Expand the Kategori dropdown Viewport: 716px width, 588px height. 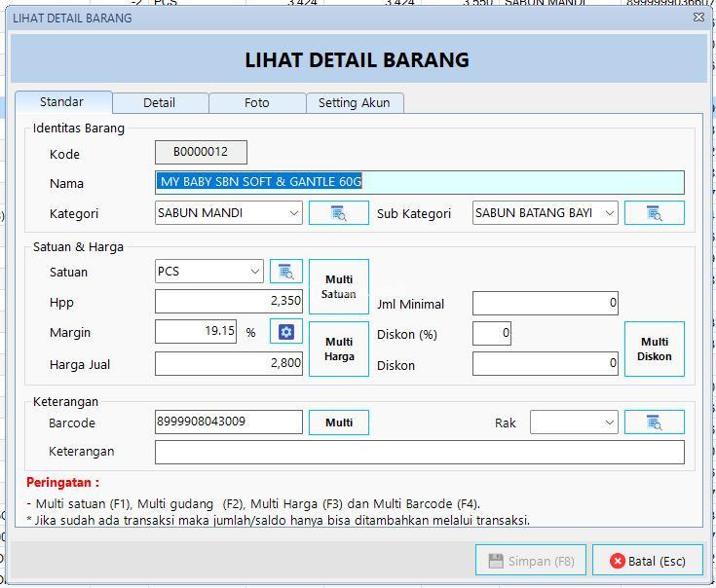(x=293, y=213)
